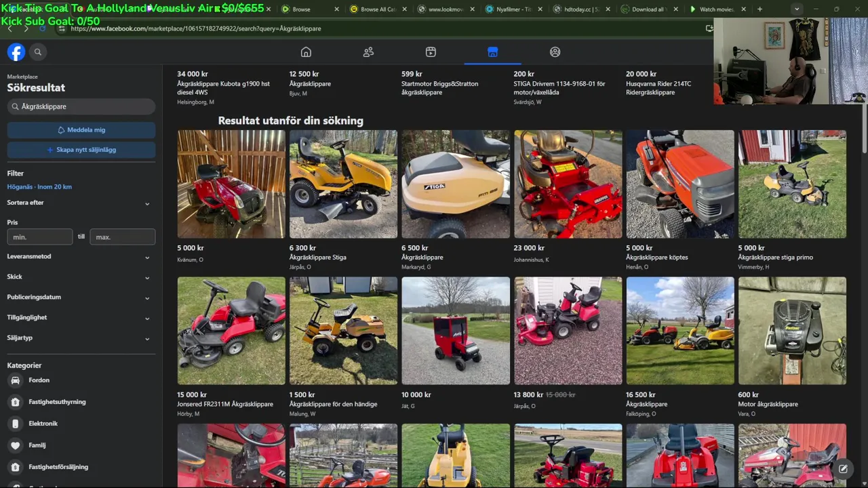The width and height of the screenshot is (868, 488).
Task: Open the 6 300 kr Åkgräsklippare Stiga listing photo
Action: 343,184
